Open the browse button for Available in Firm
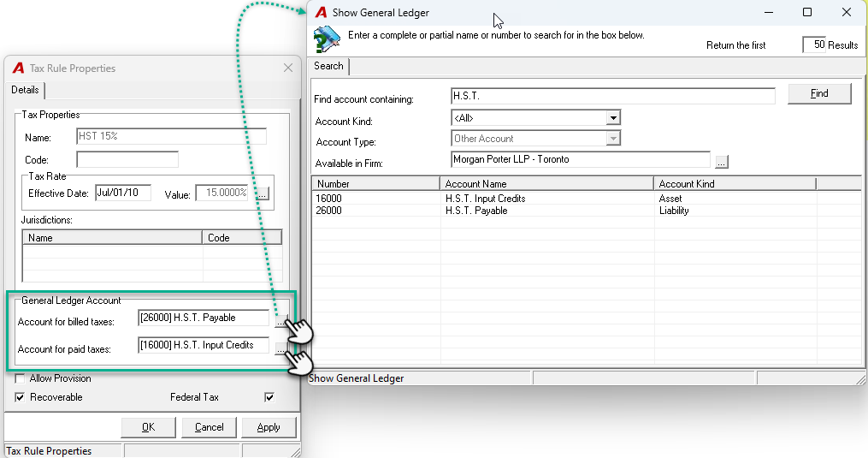This screenshot has height=458, width=868. click(721, 162)
